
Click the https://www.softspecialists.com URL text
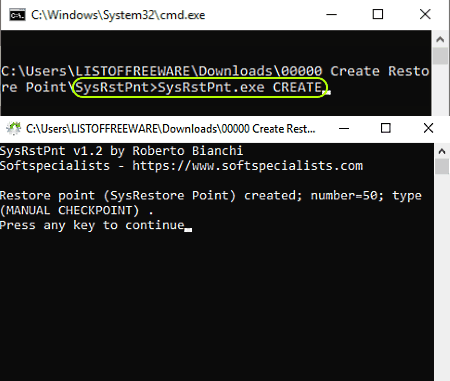point(248,166)
